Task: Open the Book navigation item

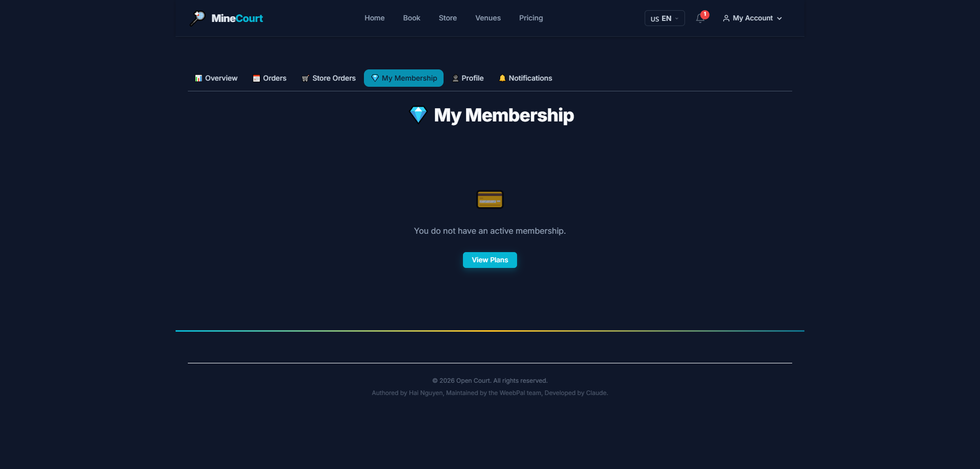Action: 412,18
